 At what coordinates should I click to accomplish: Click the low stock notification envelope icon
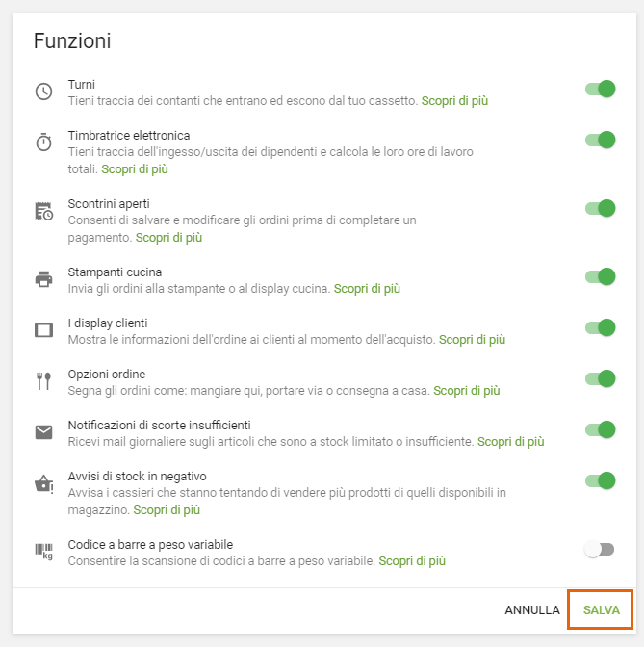click(x=43, y=432)
